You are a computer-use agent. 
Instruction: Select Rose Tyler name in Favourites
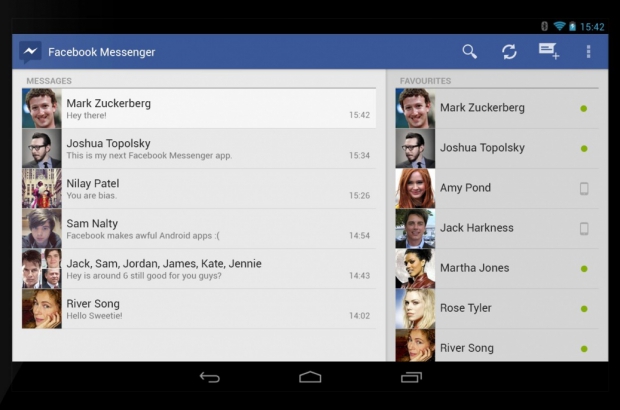pos(466,308)
